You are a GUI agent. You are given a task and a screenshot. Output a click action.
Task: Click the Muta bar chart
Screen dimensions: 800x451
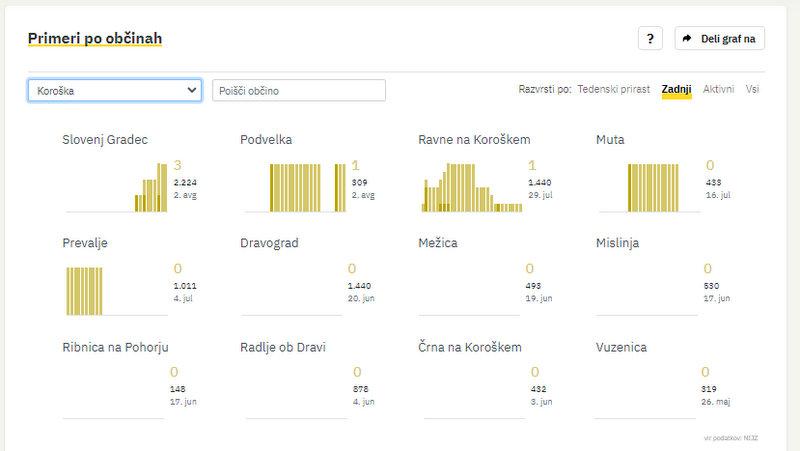click(650, 187)
